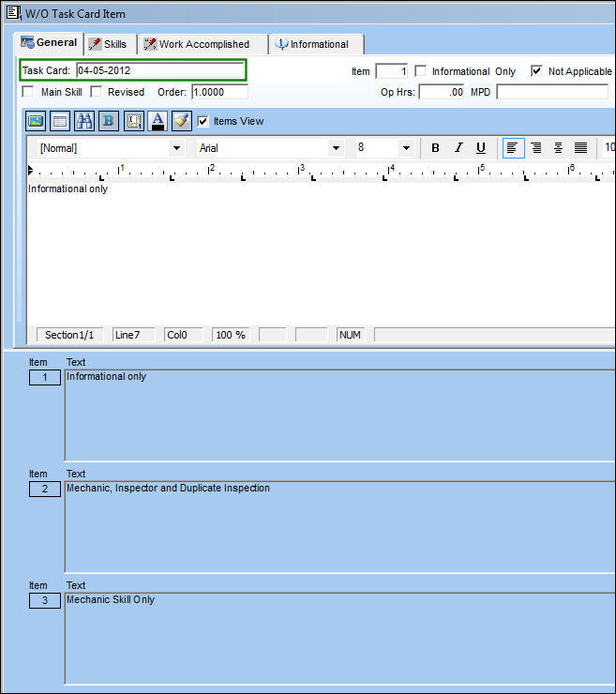The width and height of the screenshot is (616, 694).
Task: Click the binoculars find icon
Action: [84, 121]
